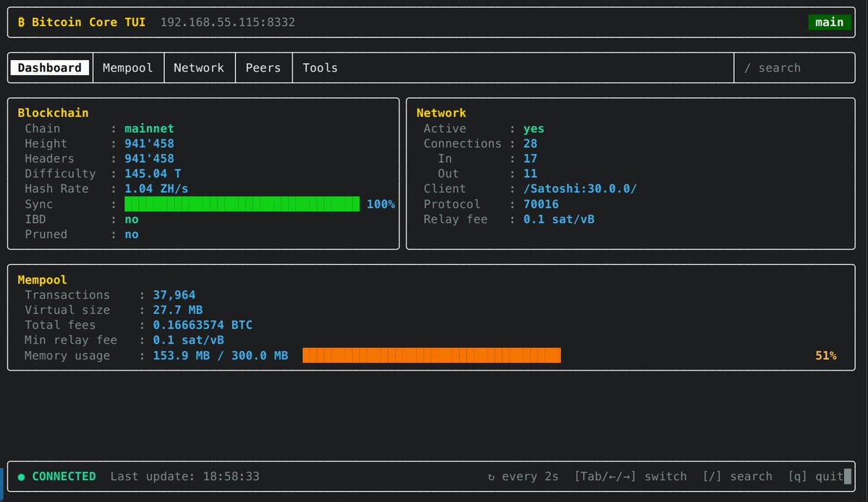Select the 153.9 MB / 300.0 MB value
This screenshot has width=868, height=502.
221,355
